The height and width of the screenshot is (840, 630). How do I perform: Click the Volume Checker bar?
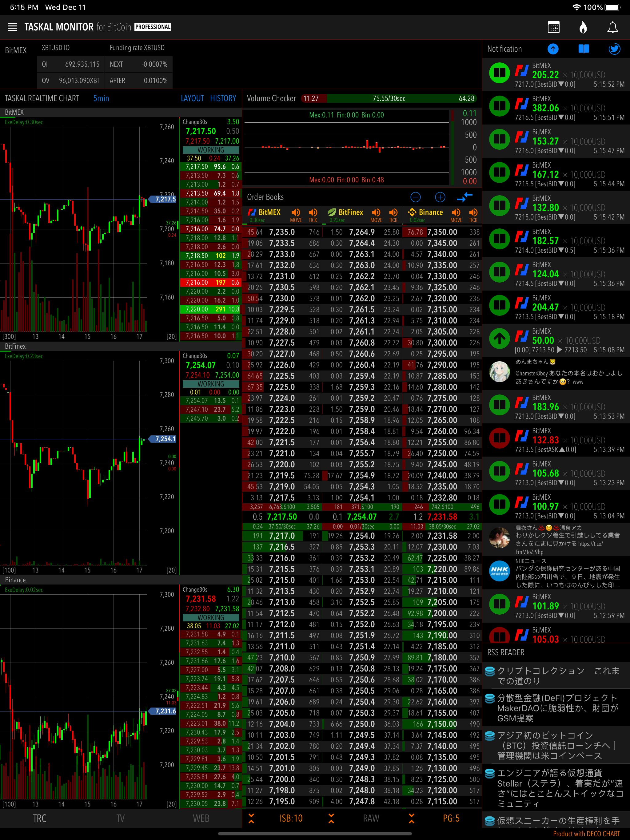tap(389, 99)
